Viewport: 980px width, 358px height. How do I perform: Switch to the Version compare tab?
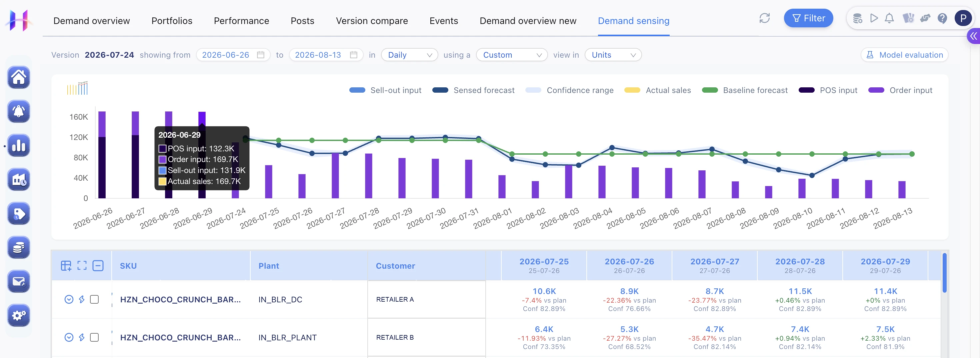pos(372,21)
